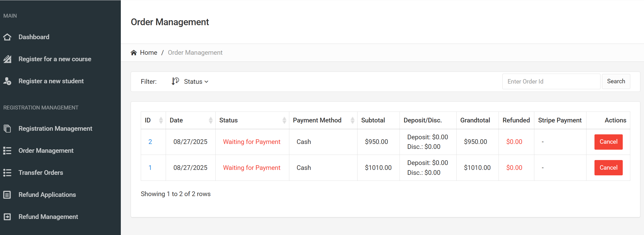Click the Transfer Orders list icon
The image size is (644, 235).
[x=7, y=173]
